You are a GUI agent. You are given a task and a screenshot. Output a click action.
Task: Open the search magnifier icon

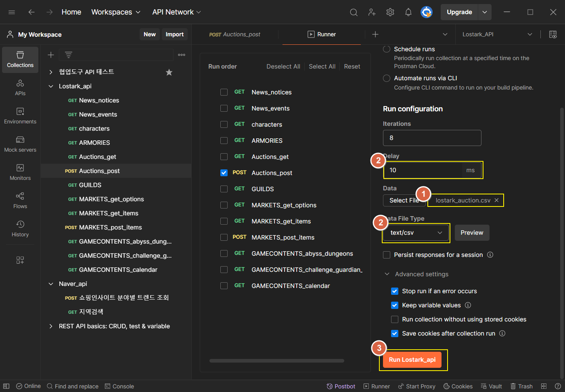point(354,12)
